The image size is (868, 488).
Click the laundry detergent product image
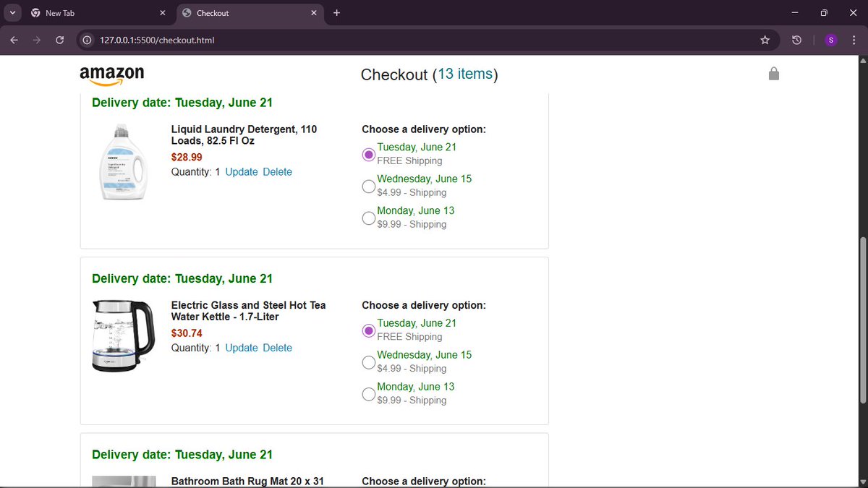(124, 162)
